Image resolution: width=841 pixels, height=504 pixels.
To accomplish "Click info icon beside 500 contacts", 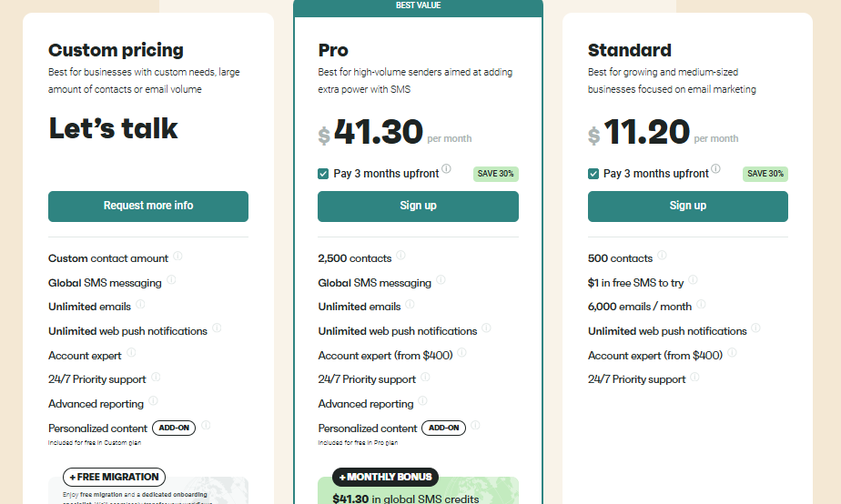I will [662, 257].
